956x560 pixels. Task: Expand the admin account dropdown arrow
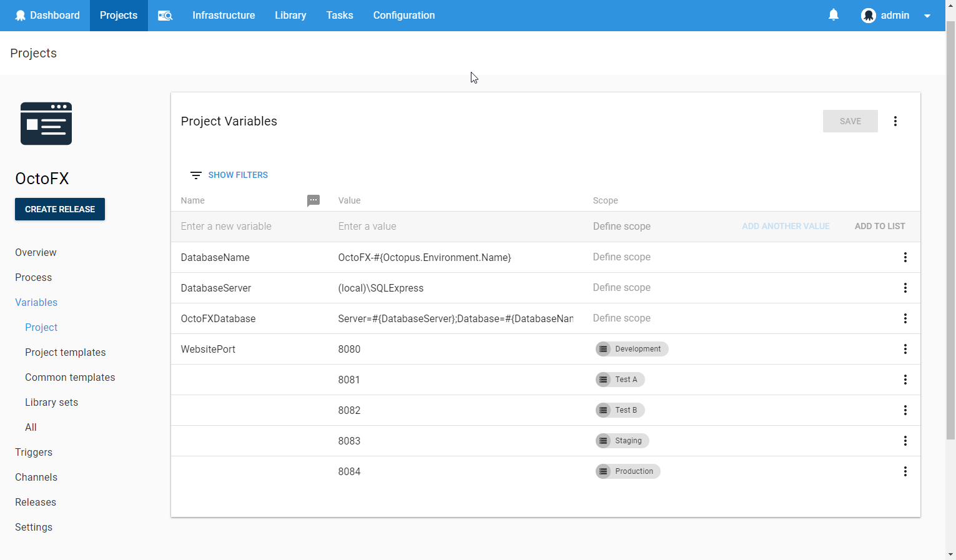pos(927,15)
